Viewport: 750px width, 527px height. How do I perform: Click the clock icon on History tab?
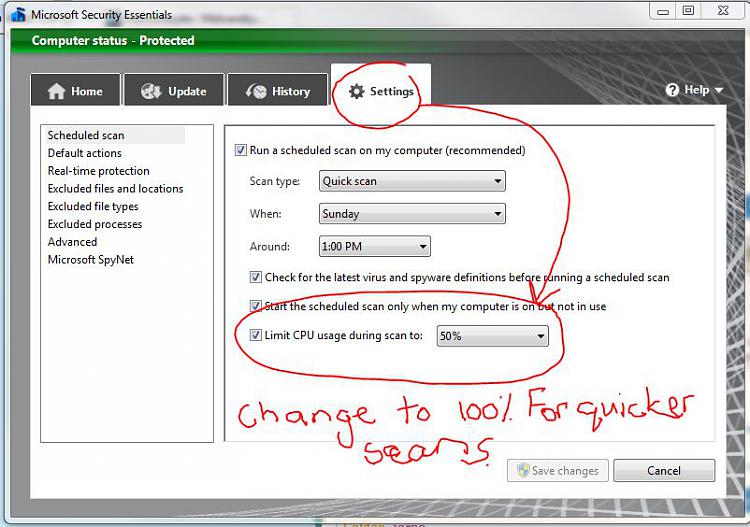[x=256, y=91]
